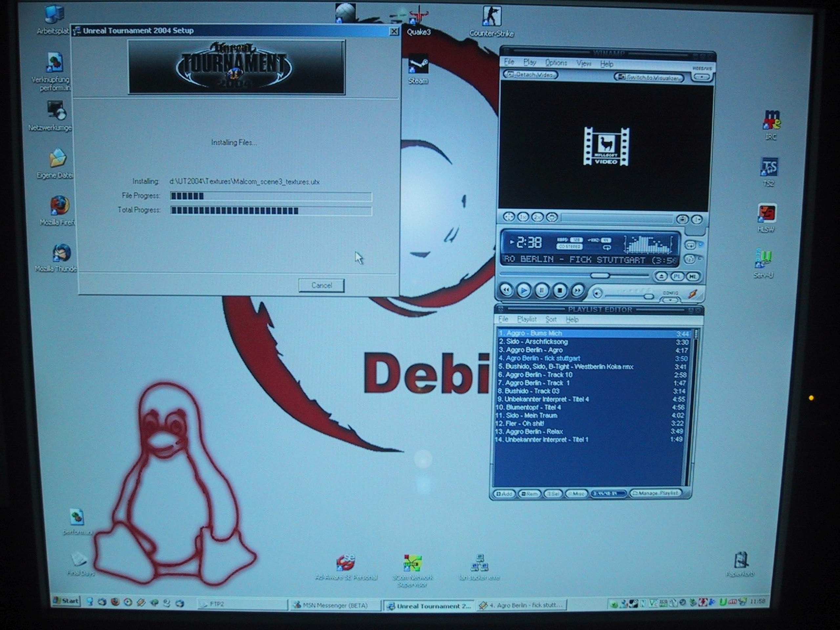840x630 pixels.
Task: Click the Winamp Pause button
Action: click(x=541, y=291)
